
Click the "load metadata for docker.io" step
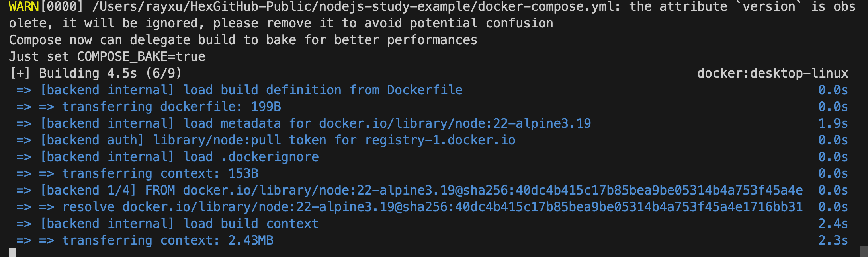(386, 124)
